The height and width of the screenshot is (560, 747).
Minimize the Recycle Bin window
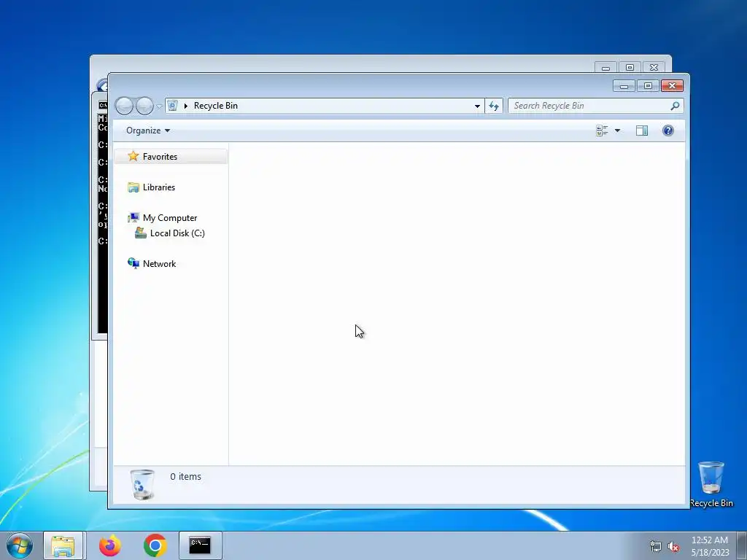(x=624, y=86)
